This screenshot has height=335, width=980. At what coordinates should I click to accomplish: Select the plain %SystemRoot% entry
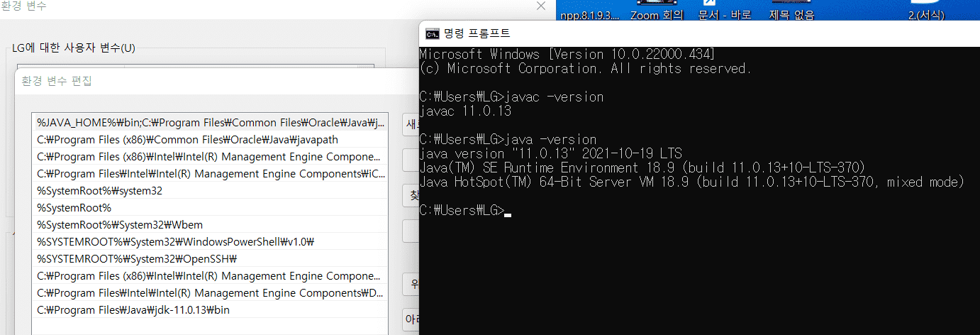click(210, 207)
